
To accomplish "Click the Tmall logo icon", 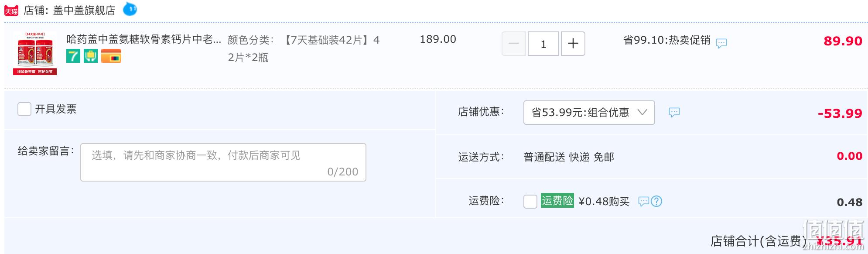I will point(11,10).
